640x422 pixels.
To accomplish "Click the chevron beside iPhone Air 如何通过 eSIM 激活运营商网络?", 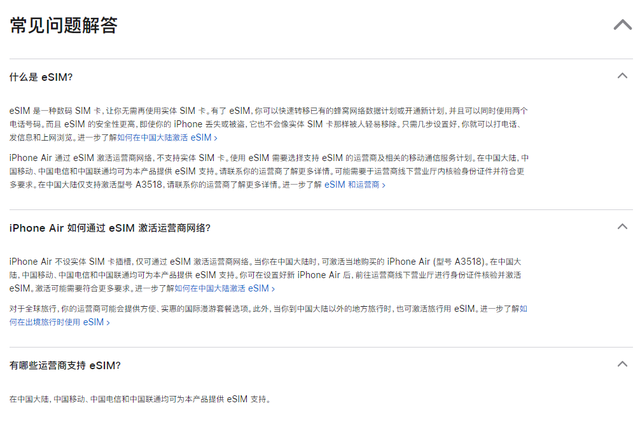I will click(x=622, y=228).
